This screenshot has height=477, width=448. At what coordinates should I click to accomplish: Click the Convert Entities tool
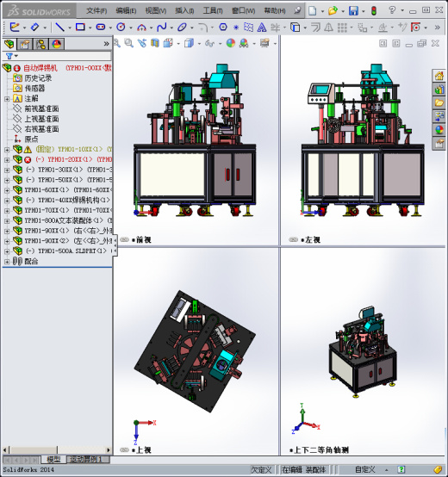pyautogui.click(x=295, y=28)
